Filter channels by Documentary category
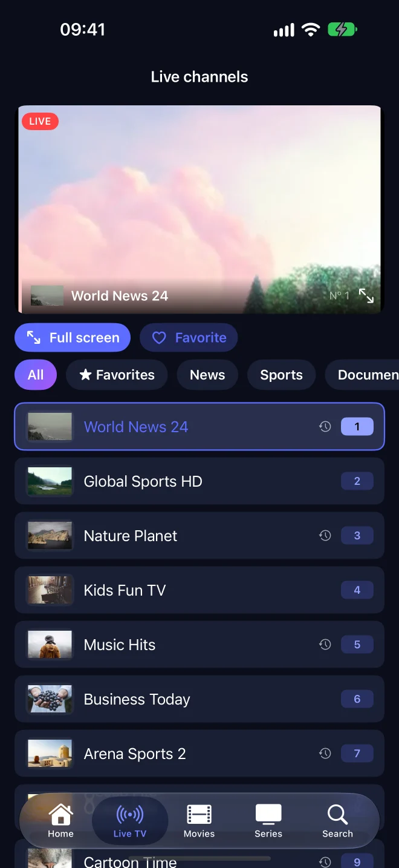Image resolution: width=399 pixels, height=868 pixels. [x=362, y=375]
